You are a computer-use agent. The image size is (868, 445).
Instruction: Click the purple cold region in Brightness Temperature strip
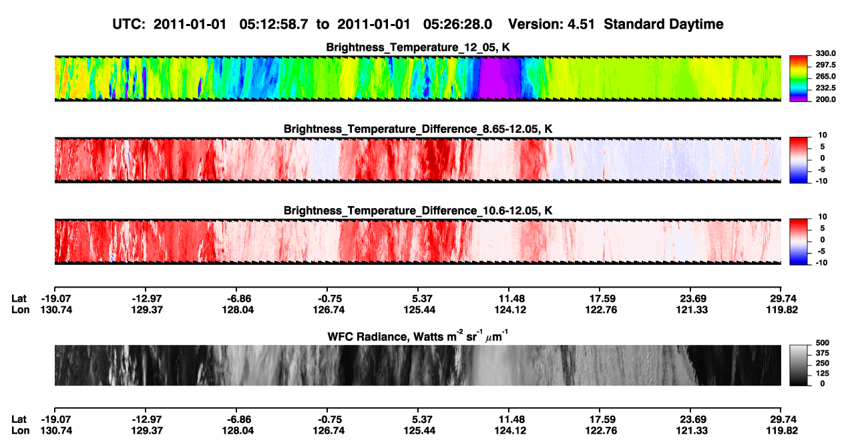[x=499, y=78]
